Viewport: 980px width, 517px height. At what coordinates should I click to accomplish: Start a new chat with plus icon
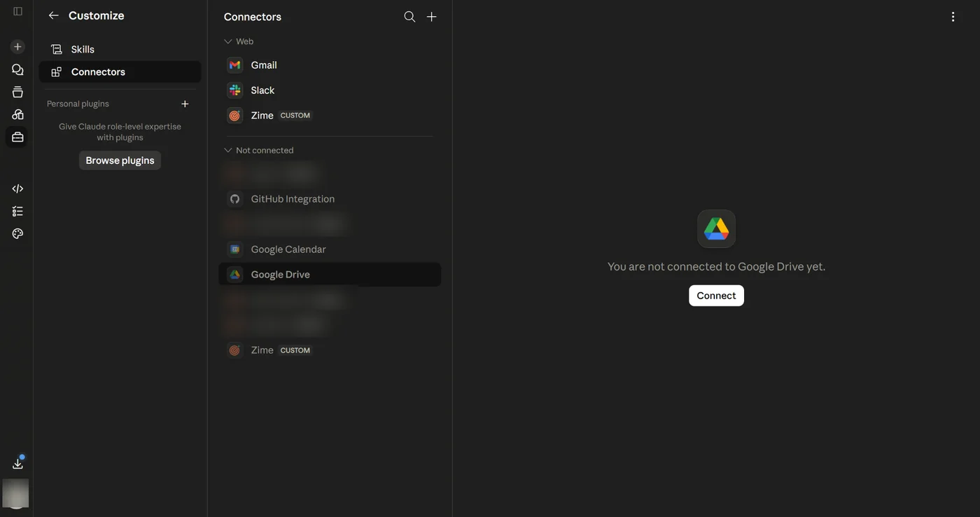point(17,47)
